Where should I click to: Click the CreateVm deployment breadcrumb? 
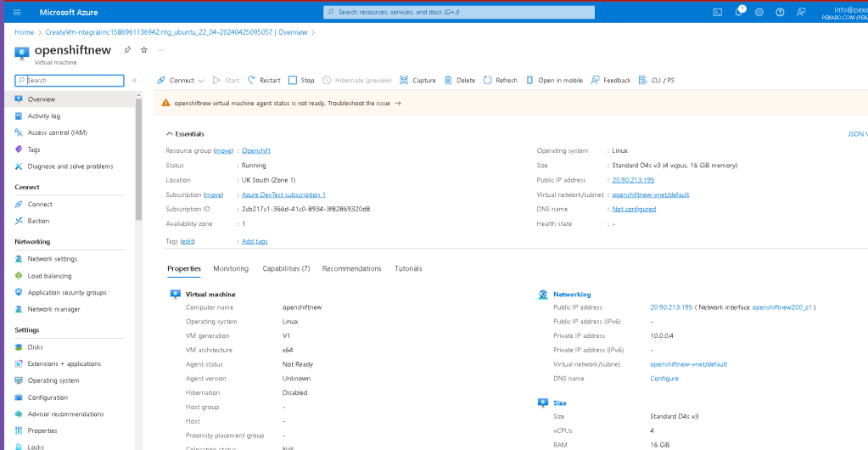[176, 32]
